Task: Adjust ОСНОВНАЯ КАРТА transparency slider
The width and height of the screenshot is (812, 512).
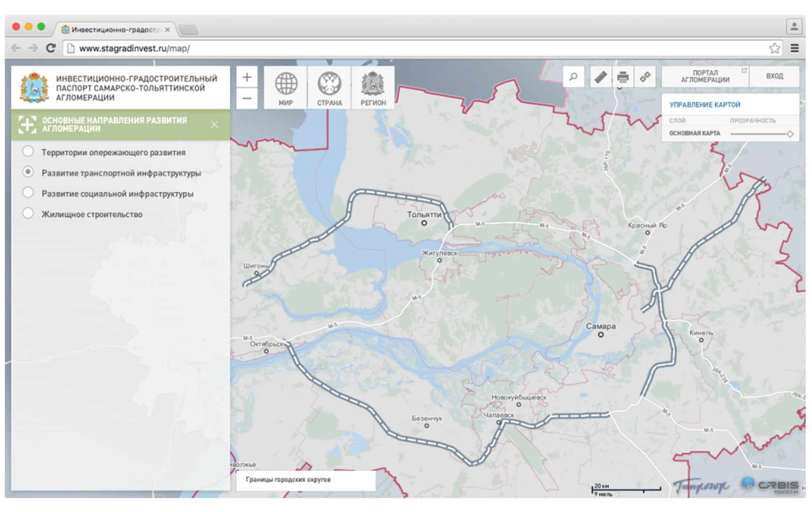Action: [x=790, y=134]
